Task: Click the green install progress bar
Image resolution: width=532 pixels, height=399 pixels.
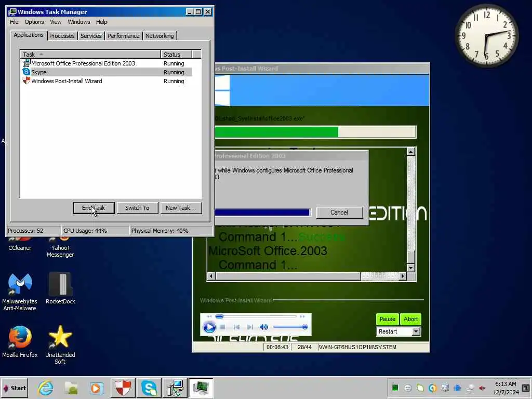Action: click(x=315, y=132)
